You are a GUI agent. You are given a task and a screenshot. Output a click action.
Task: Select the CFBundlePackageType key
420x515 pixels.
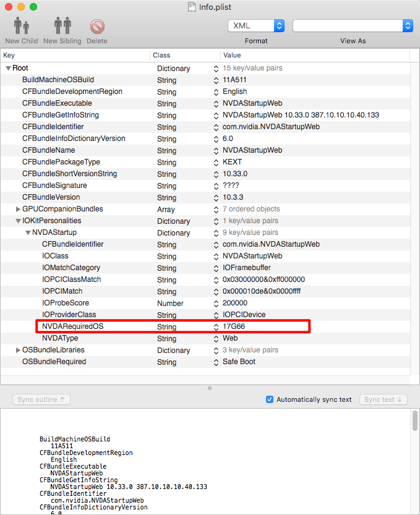pos(61,162)
